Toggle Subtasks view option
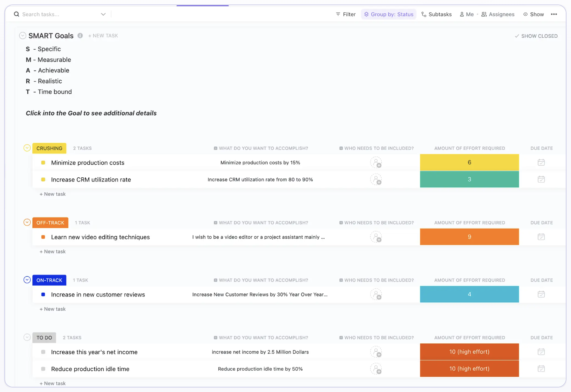 [436, 14]
